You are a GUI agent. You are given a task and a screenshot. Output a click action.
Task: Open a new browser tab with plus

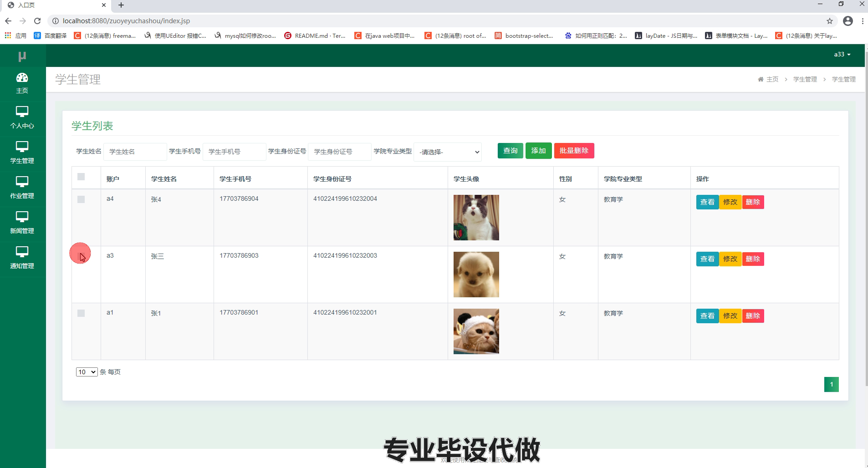coord(121,5)
